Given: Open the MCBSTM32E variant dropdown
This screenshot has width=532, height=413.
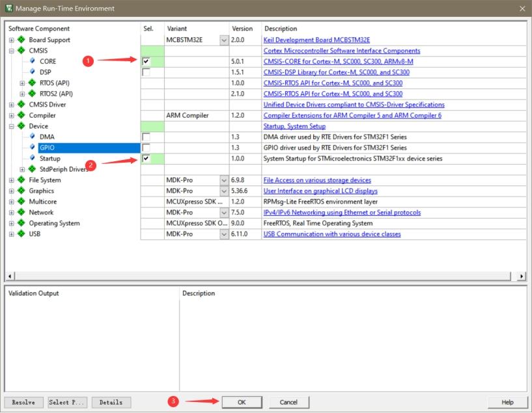Looking at the screenshot, I should point(224,40).
